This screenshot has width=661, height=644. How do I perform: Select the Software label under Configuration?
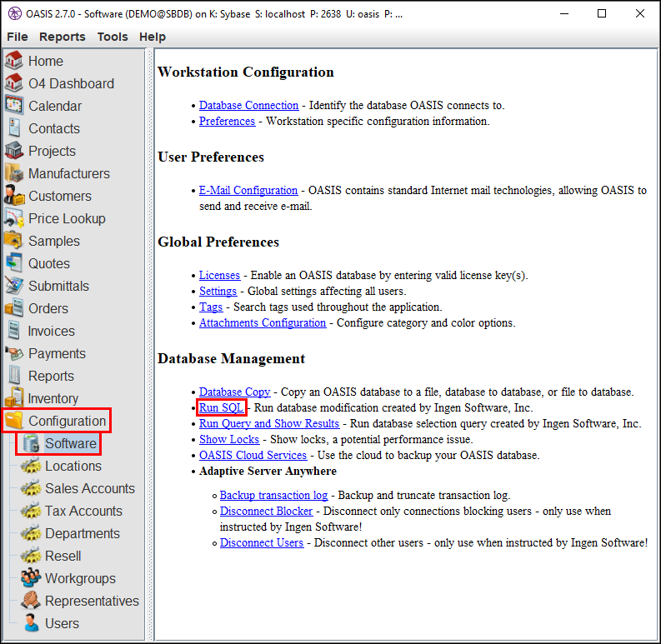(71, 443)
